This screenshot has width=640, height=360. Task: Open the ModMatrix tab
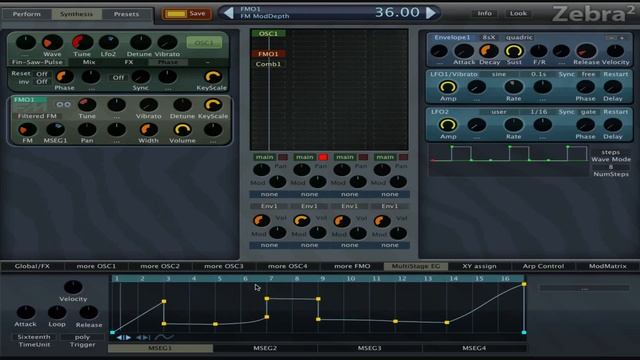pyautogui.click(x=607, y=266)
